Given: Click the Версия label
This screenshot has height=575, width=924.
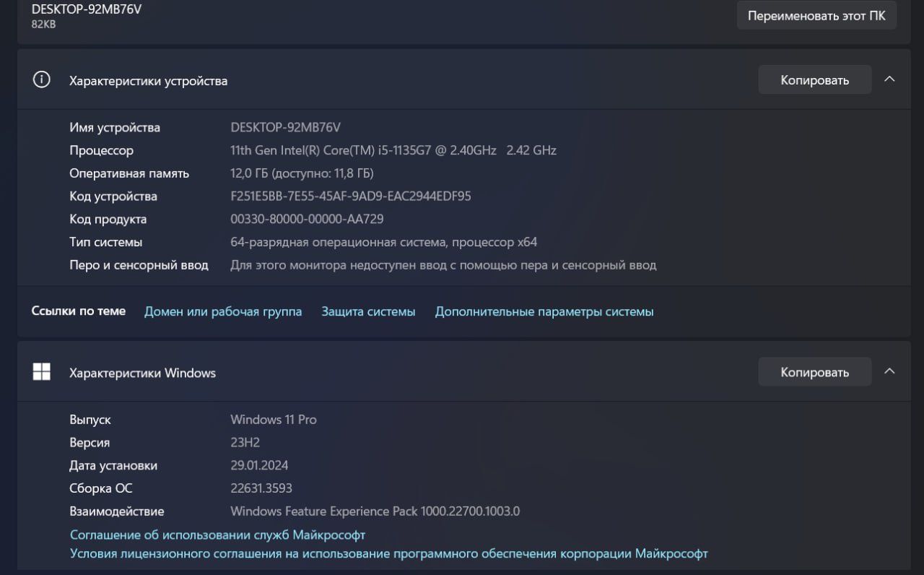Looking at the screenshot, I should [x=90, y=442].
